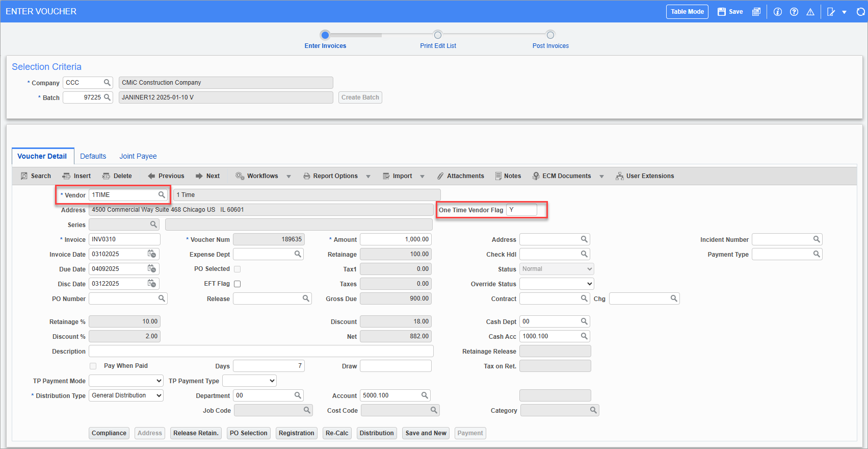Click the Invoice number input field
The width and height of the screenshot is (868, 449).
(124, 239)
